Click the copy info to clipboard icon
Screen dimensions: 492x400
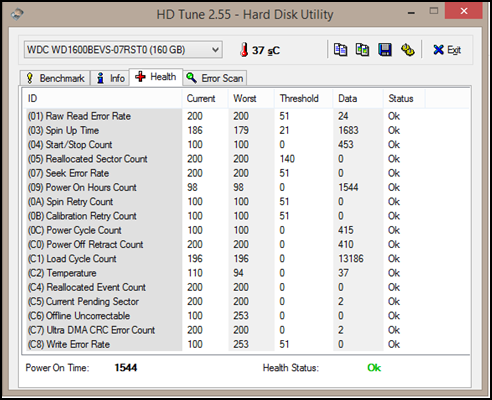pyautogui.click(x=340, y=50)
